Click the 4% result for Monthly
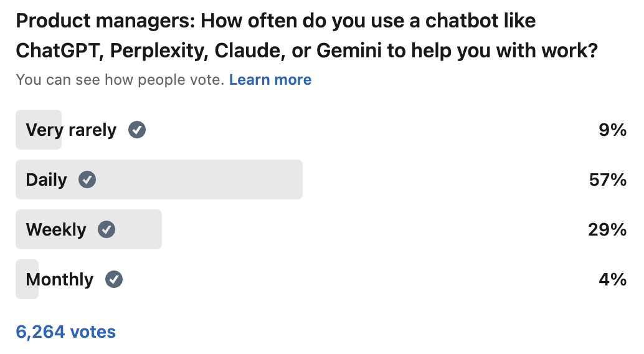Screen dimensions: 644x354 pos(612,279)
